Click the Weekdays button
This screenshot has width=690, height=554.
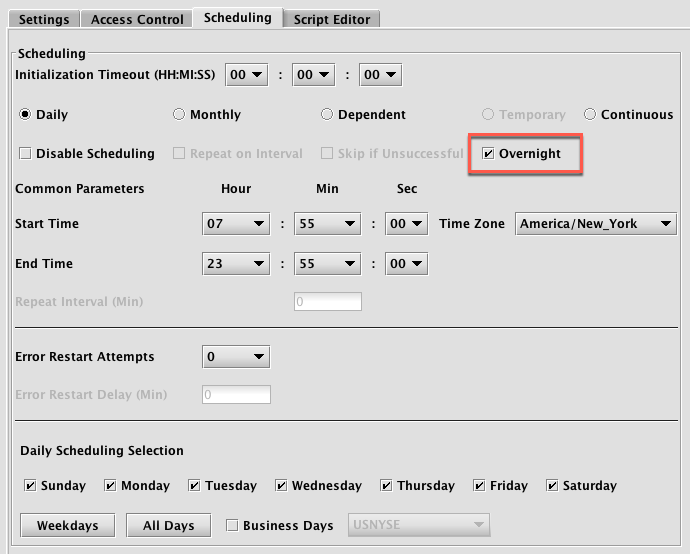click(x=68, y=525)
